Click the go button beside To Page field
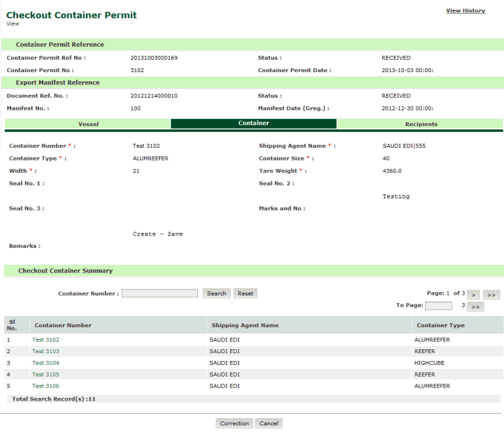Viewport: 504px width, 441px height. (x=475, y=306)
